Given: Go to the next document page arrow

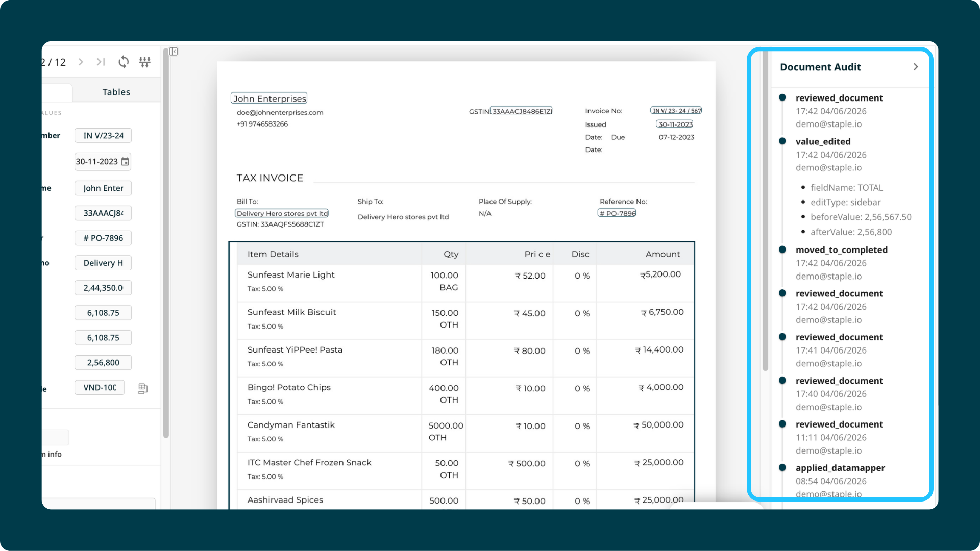Looking at the screenshot, I should 81,62.
